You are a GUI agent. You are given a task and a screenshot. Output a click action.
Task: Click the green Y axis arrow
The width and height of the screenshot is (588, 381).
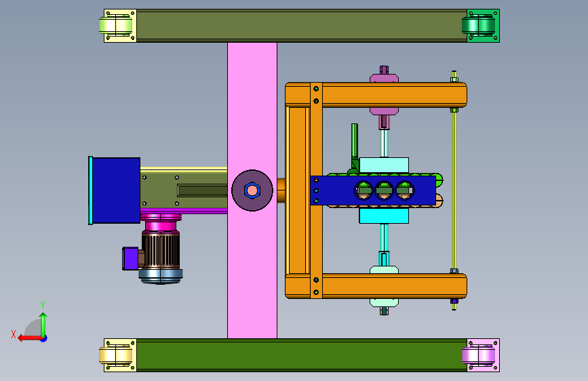pyautogui.click(x=43, y=325)
